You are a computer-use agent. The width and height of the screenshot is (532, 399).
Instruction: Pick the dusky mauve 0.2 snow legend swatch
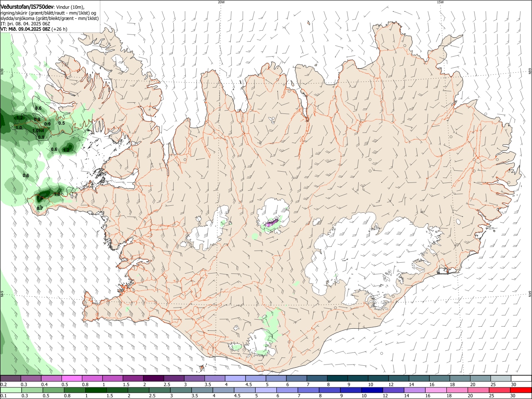10,379
